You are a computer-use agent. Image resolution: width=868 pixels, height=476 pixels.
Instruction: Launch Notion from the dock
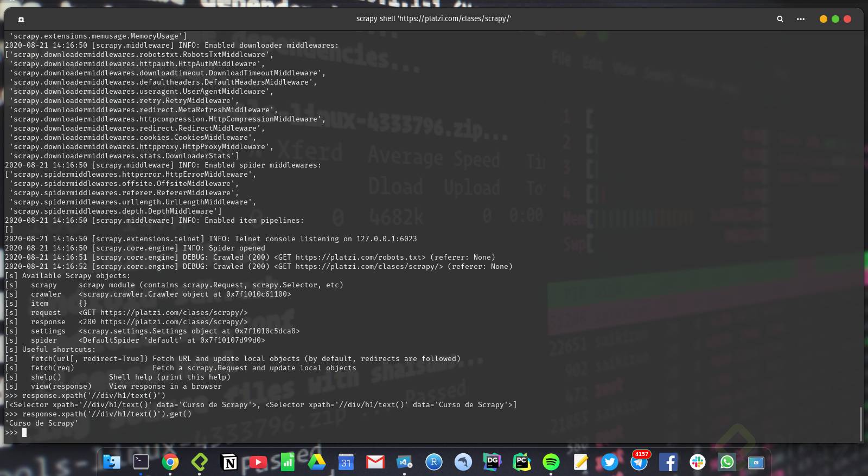point(229,462)
